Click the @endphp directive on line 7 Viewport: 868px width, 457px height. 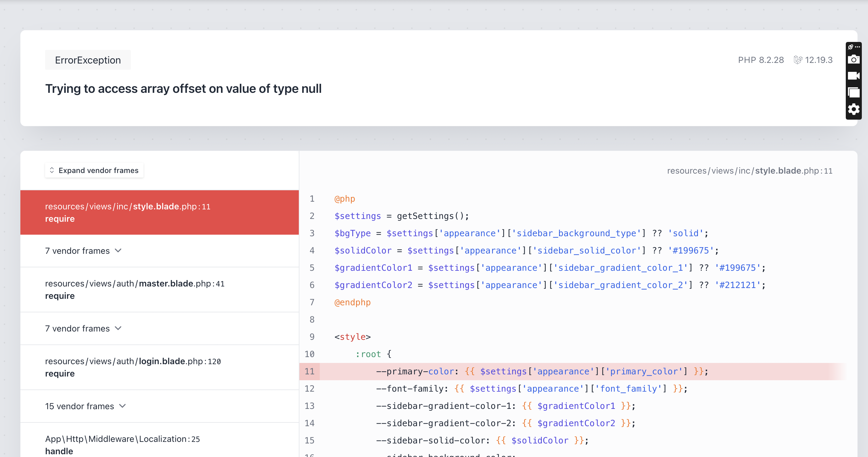coord(353,302)
